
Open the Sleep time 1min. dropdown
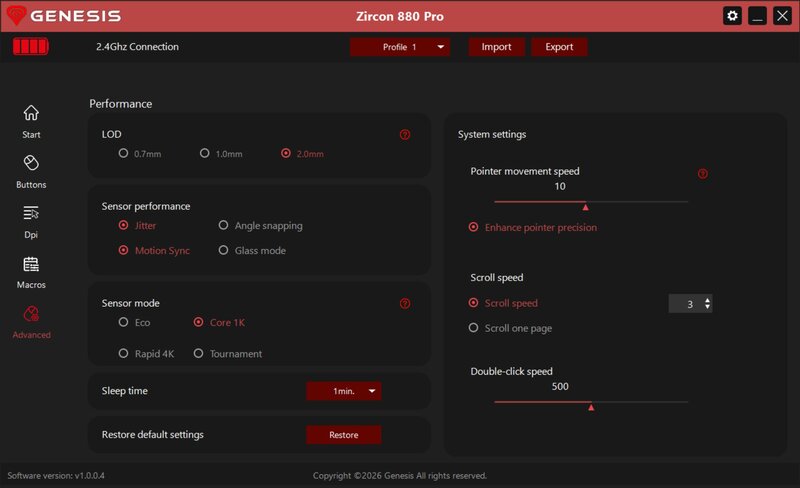point(344,391)
